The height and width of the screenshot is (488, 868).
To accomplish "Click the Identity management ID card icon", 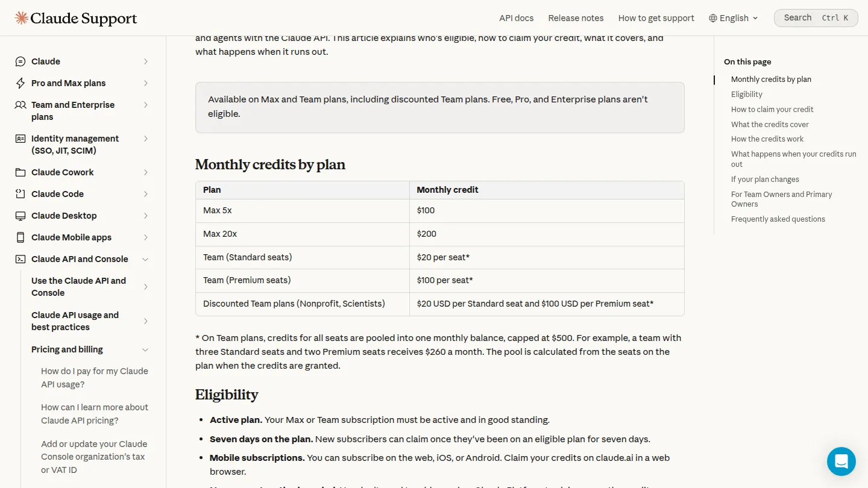I will click(20, 139).
